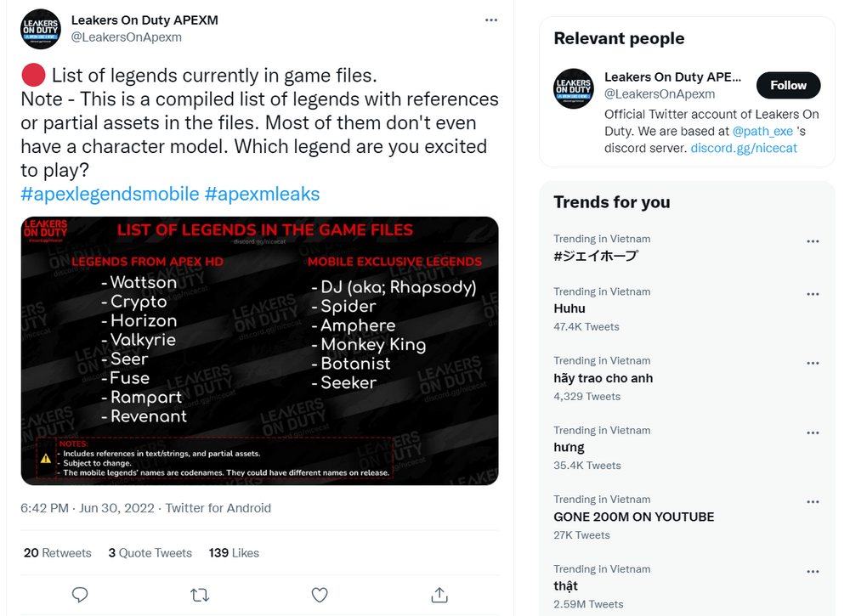Open the #apexlegendsmobile hashtag
This screenshot has width=850, height=616.
coord(110,194)
